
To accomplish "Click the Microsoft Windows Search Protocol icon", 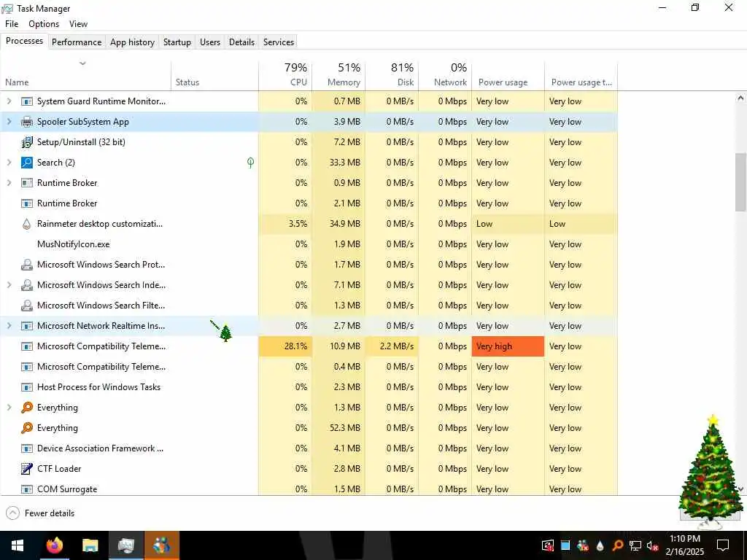I will pyautogui.click(x=27, y=265).
